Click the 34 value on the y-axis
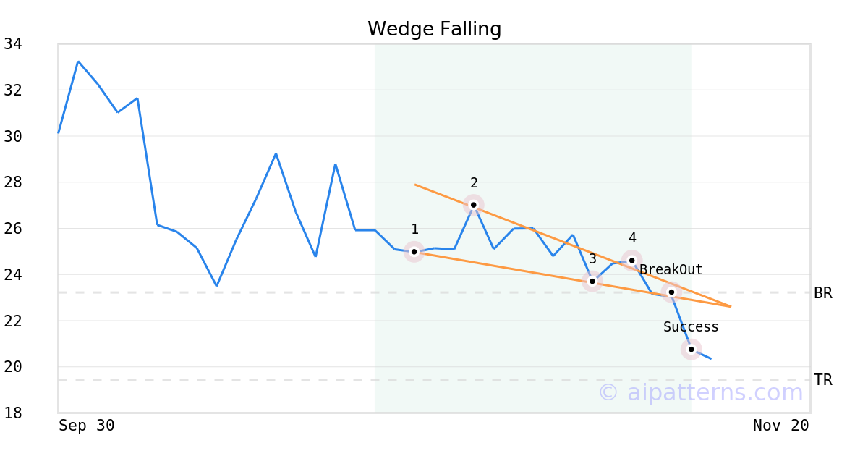This screenshot has width=868, height=456. click(x=12, y=44)
